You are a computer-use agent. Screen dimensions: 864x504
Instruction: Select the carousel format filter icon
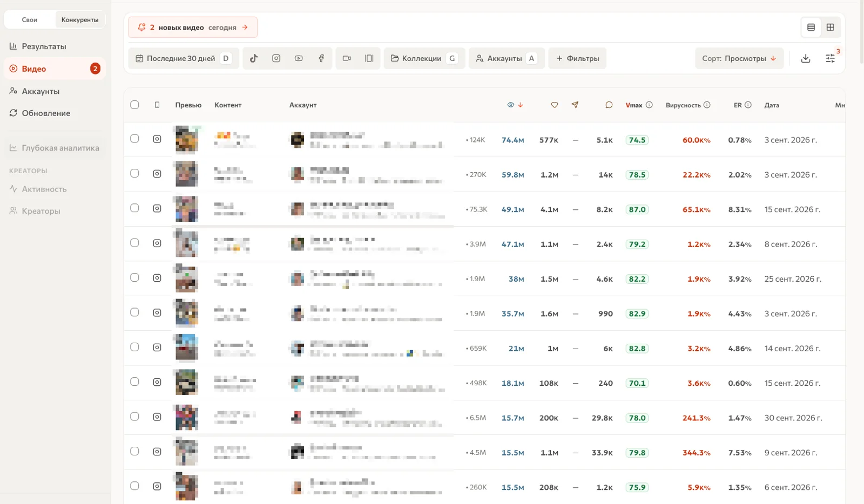(369, 58)
